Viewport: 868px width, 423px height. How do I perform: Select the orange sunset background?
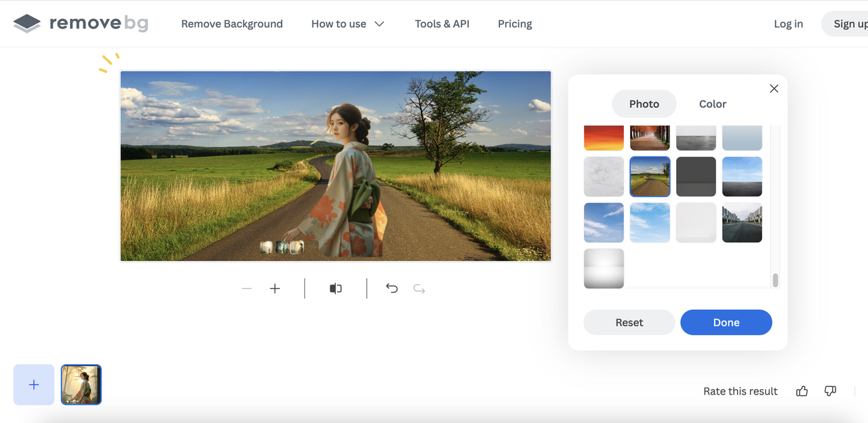point(604,138)
